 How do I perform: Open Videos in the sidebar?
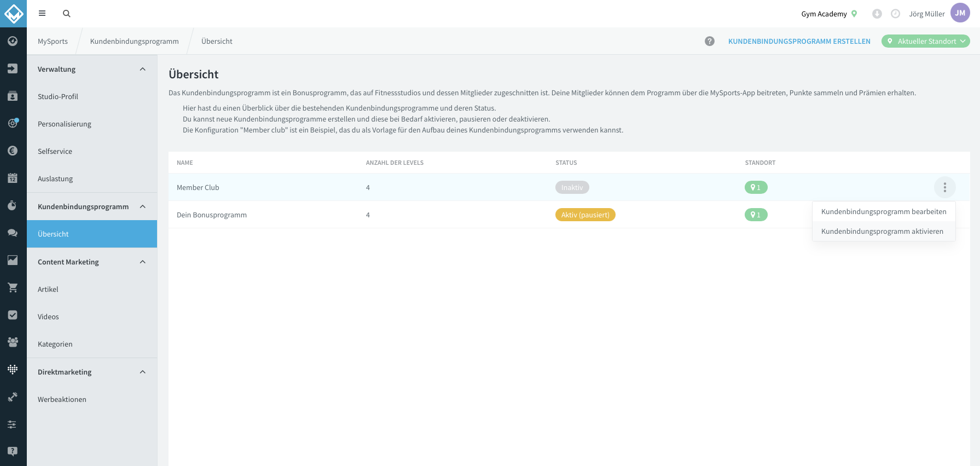(92, 317)
